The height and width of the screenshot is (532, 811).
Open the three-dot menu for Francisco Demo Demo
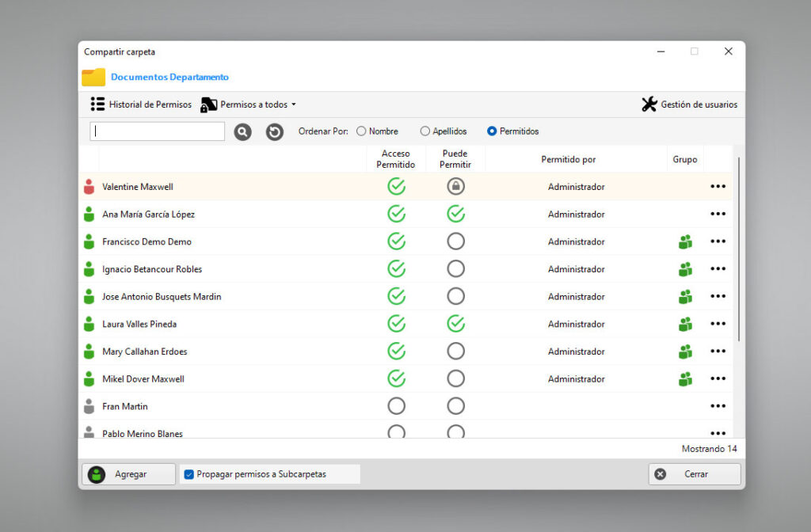pyautogui.click(x=718, y=241)
